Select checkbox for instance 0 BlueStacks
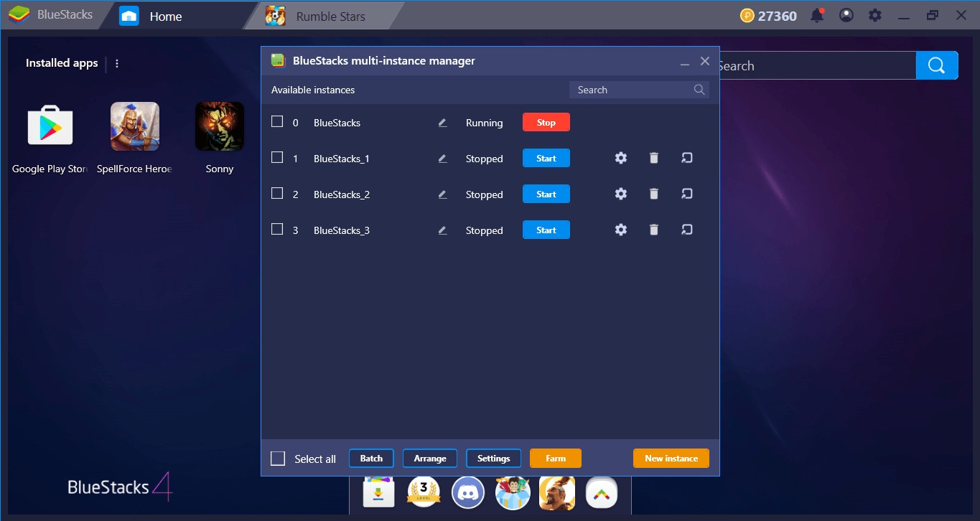This screenshot has width=980, height=521. [x=277, y=121]
